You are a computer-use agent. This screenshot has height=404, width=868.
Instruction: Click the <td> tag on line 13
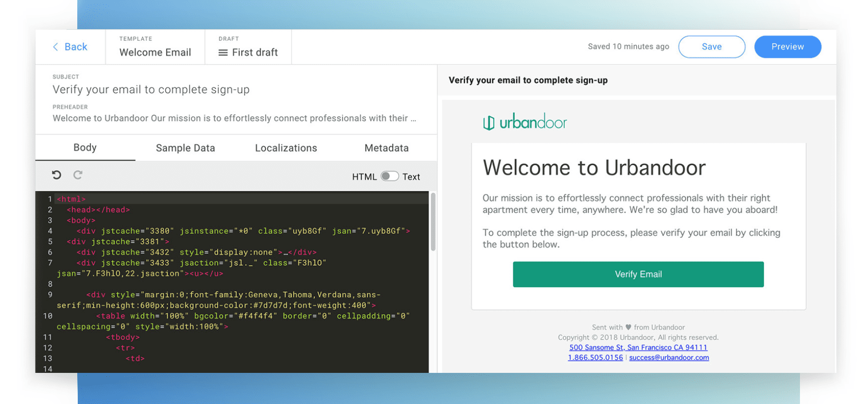pos(135,358)
